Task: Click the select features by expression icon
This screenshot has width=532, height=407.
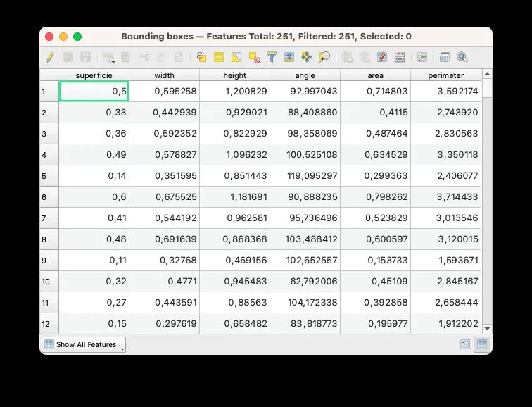Action: 201,57
